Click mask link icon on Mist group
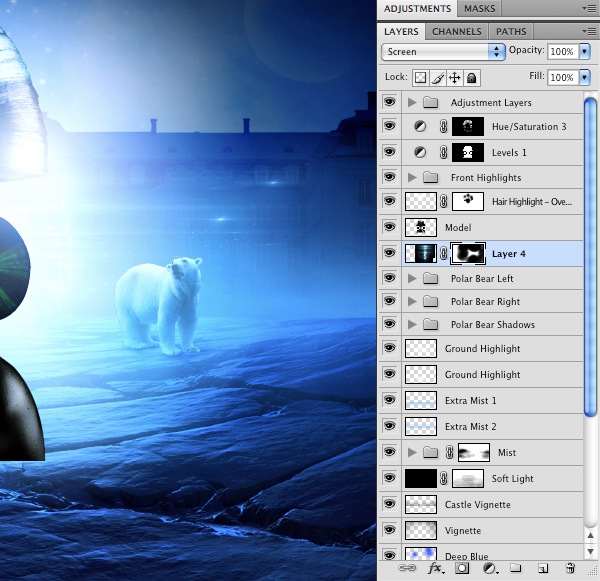This screenshot has width=600, height=581. point(449,452)
